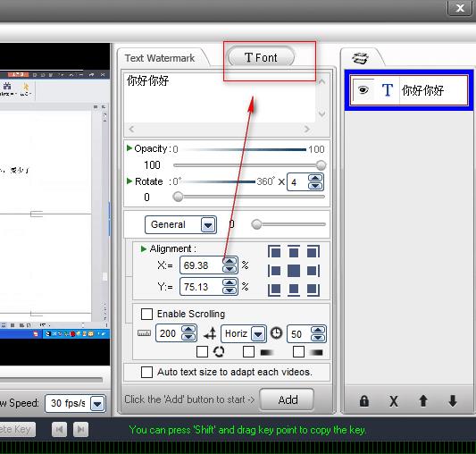The width and height of the screenshot is (476, 454).
Task: Click the scrolling ruler icon
Action: pyautogui.click(x=144, y=333)
